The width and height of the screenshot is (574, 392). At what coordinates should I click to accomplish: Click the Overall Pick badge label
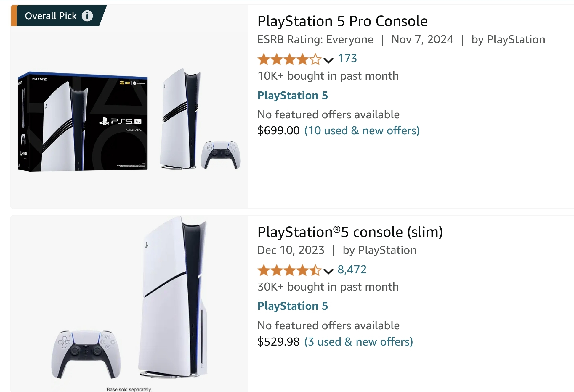[x=51, y=16]
